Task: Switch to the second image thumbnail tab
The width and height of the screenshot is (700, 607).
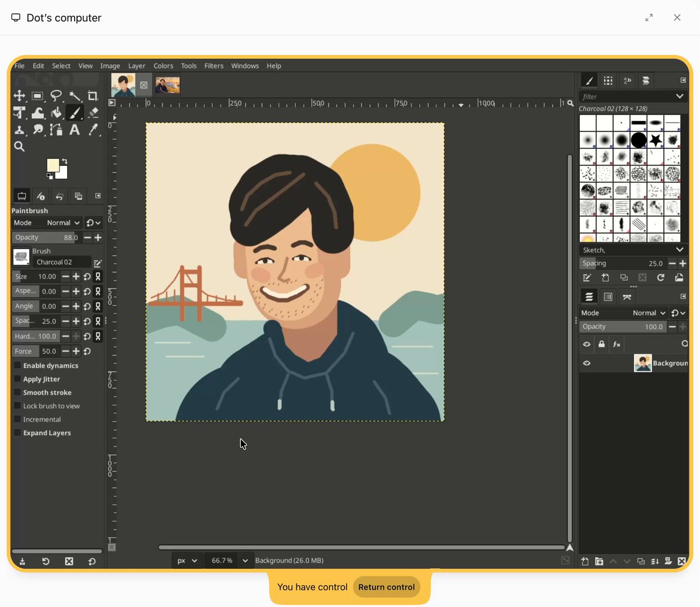Action: [x=168, y=85]
